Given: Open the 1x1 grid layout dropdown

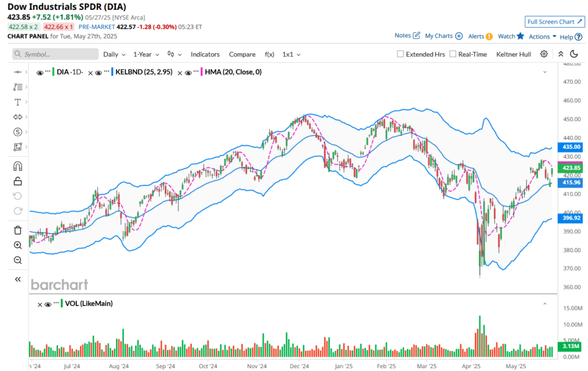Looking at the screenshot, I should pyautogui.click(x=291, y=54).
